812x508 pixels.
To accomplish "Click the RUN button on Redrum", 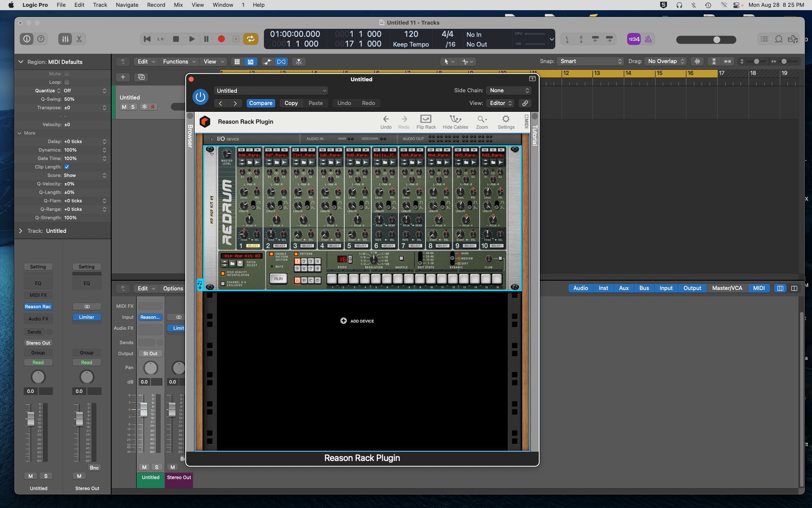I will (x=278, y=278).
